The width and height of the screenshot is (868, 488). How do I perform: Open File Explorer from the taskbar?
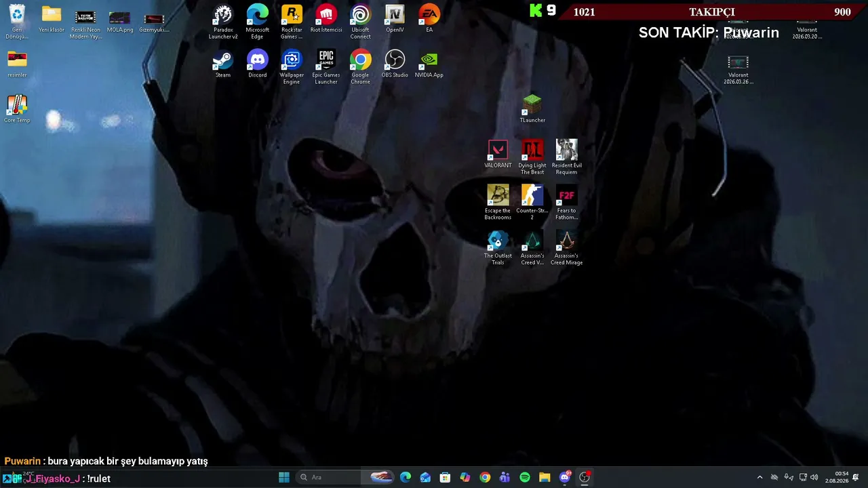[x=545, y=477]
